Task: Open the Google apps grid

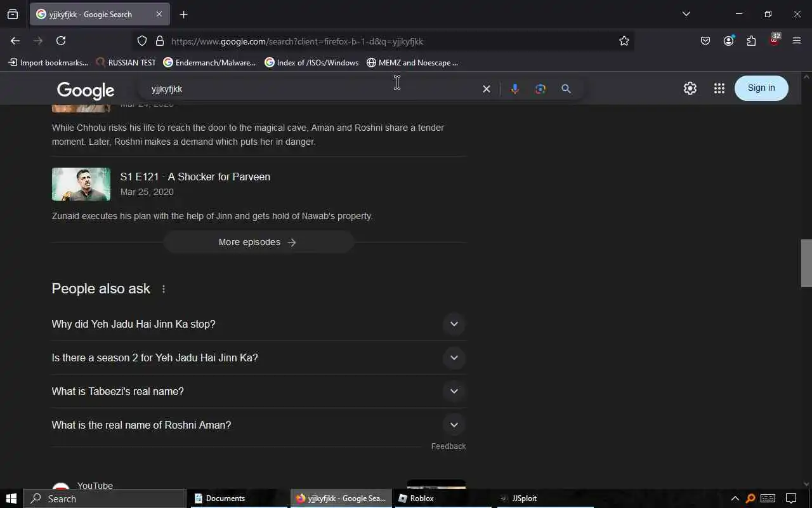Action: click(x=719, y=88)
